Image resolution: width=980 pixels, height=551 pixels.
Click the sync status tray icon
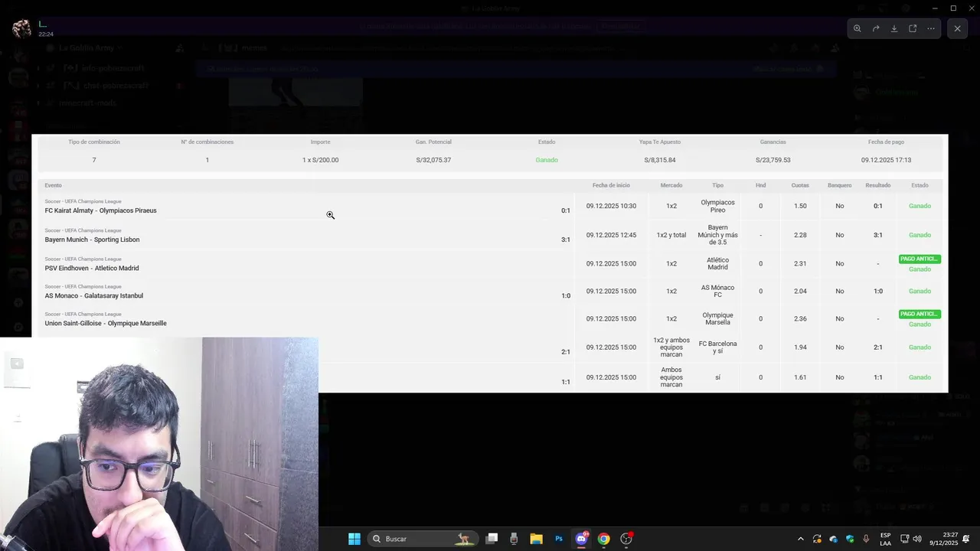(x=817, y=539)
